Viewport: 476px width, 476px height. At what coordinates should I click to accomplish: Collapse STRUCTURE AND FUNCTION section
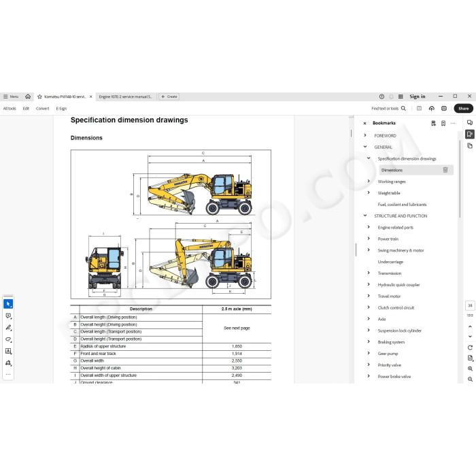pos(365,216)
